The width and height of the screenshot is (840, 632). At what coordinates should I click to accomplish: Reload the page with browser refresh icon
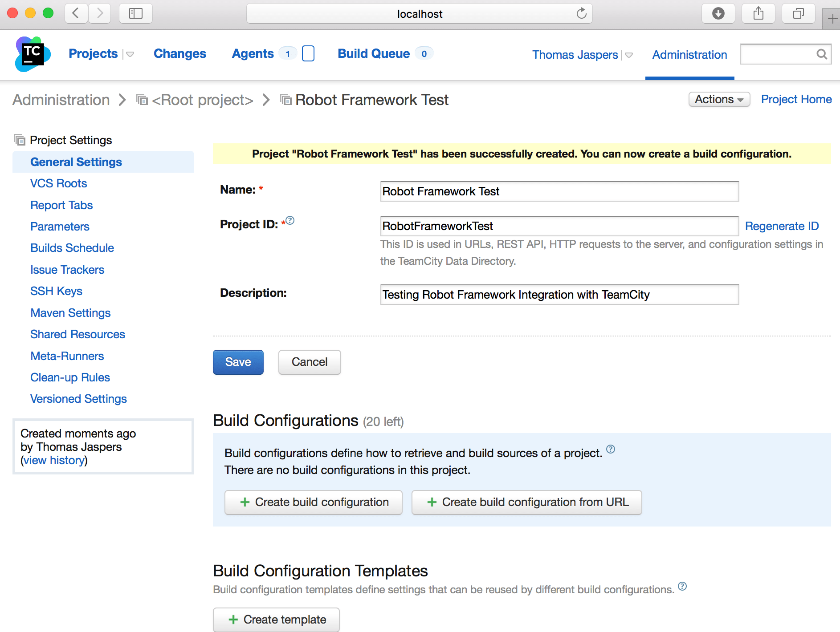pyautogui.click(x=581, y=14)
